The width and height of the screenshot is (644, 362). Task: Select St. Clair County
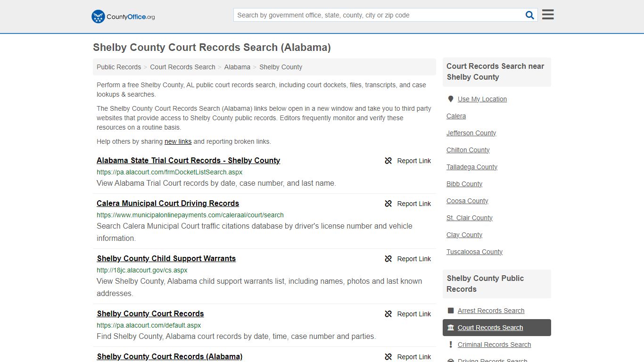470,218
